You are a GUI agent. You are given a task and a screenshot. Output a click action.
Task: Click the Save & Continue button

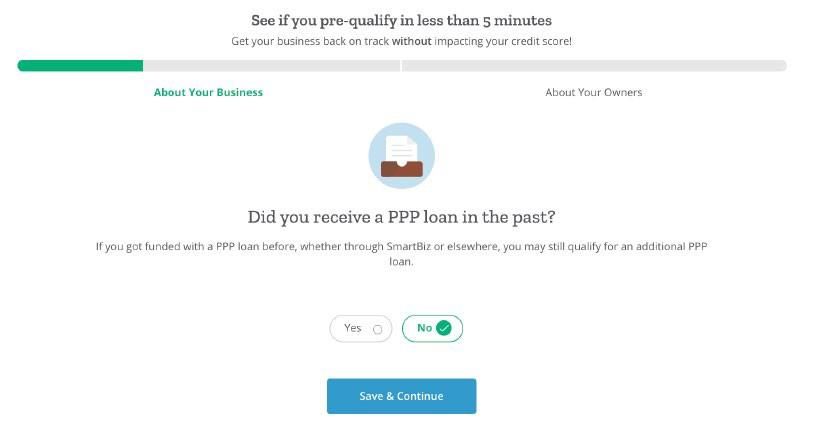[401, 396]
